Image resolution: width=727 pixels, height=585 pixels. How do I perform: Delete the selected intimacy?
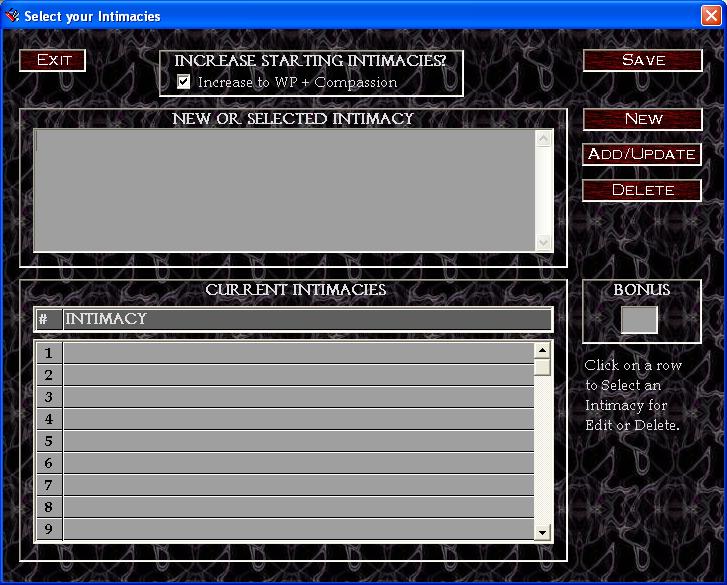point(642,190)
